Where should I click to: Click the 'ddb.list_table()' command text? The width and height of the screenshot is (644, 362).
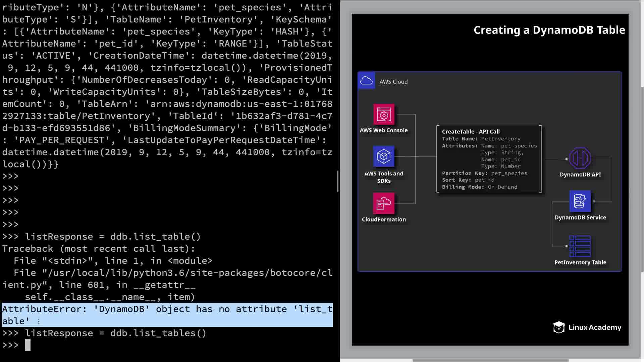[155, 237]
